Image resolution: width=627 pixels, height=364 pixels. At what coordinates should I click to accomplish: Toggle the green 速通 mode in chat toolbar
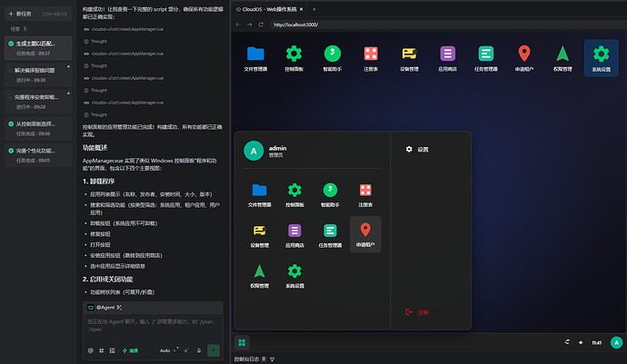[130, 350]
